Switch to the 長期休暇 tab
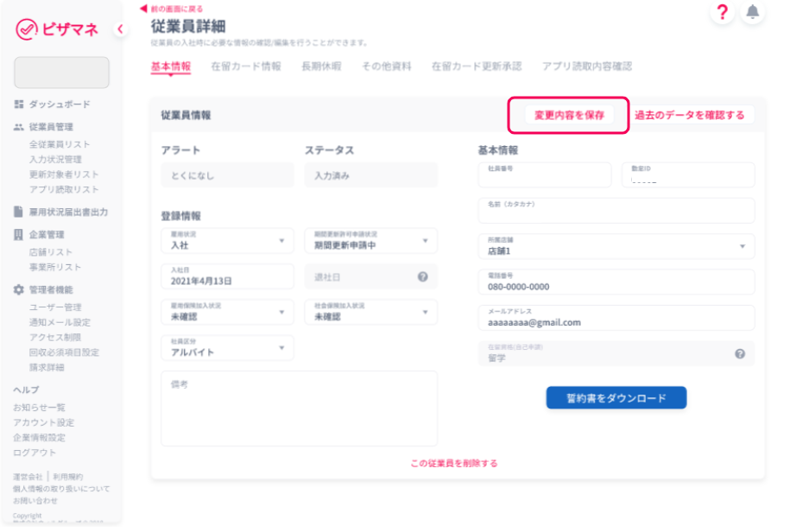Viewport: 790px width, 532px height. 320,66
